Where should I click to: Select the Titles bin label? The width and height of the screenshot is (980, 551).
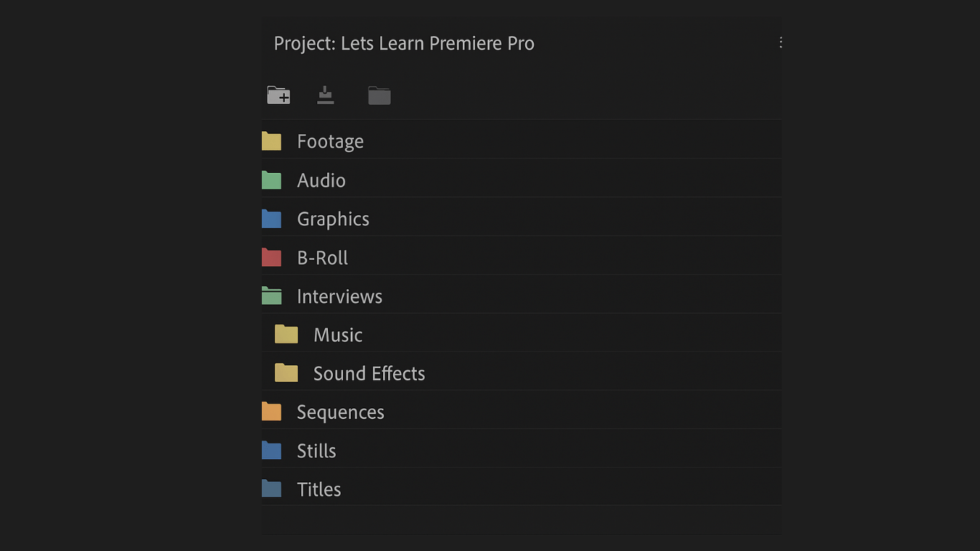point(319,489)
